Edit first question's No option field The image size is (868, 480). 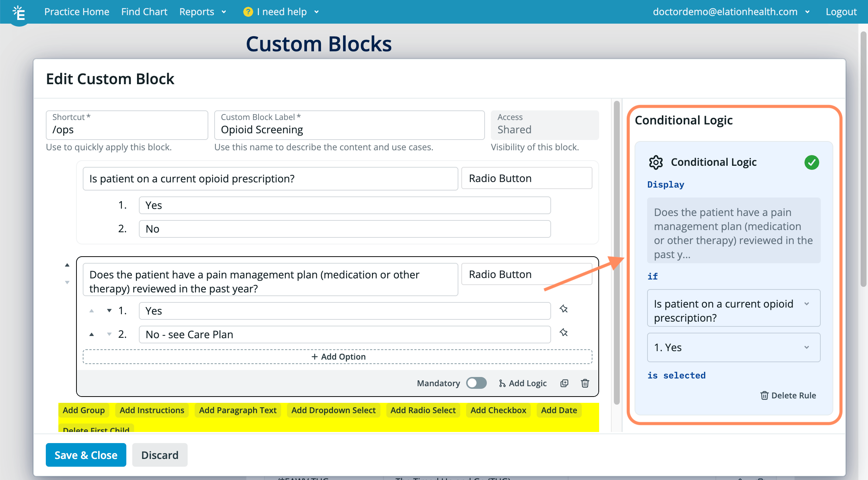(345, 229)
